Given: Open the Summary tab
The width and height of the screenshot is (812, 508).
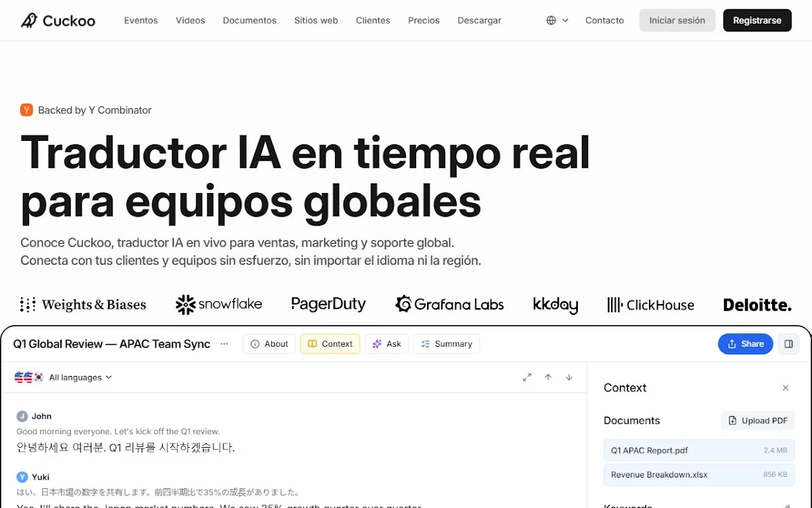Looking at the screenshot, I should pyautogui.click(x=447, y=344).
